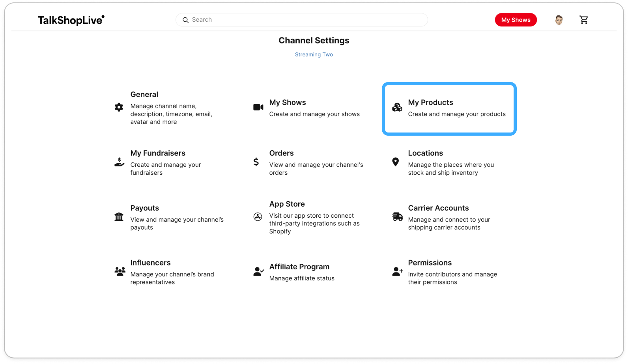Select the Affiliate Program title

click(299, 267)
